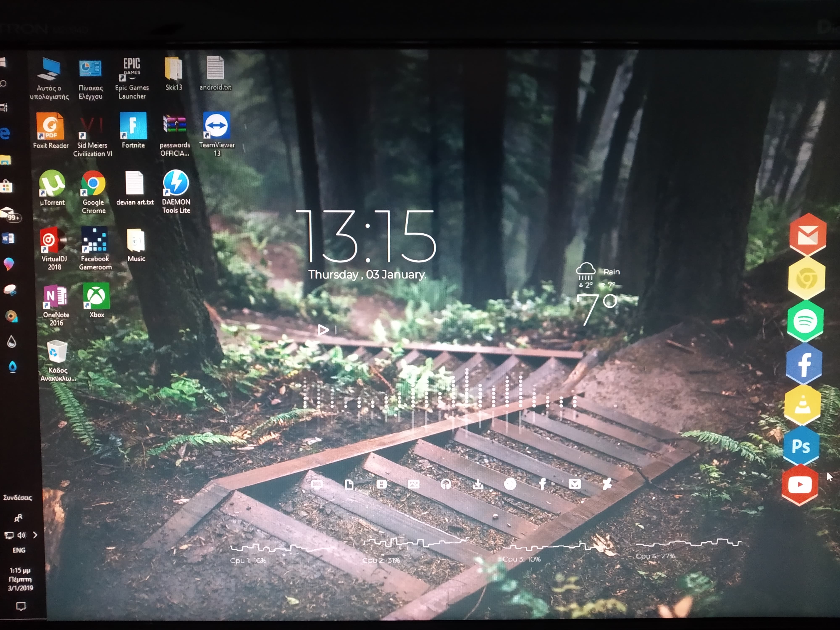Open the Spotify hexagon launcher icon
Screen dimensions: 840x630
(x=805, y=321)
